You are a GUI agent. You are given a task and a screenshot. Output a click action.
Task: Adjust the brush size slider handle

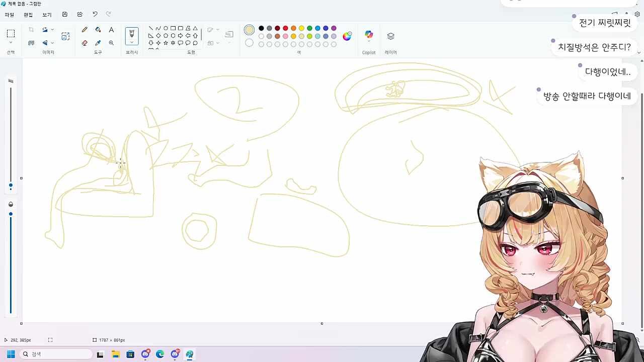(11, 186)
